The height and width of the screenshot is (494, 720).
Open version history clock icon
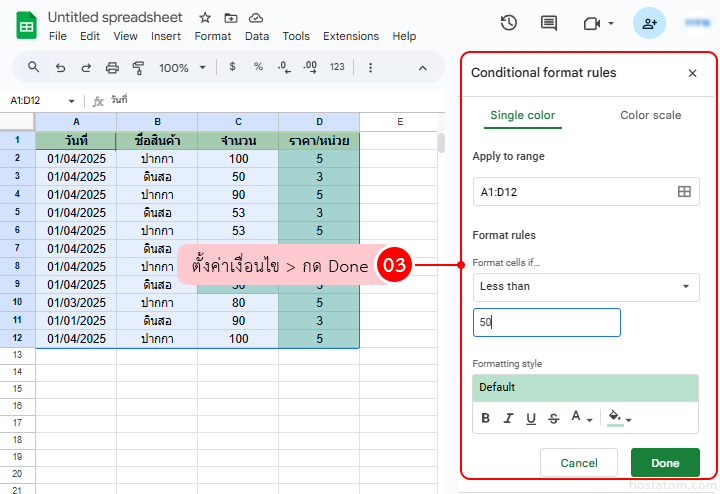[509, 23]
